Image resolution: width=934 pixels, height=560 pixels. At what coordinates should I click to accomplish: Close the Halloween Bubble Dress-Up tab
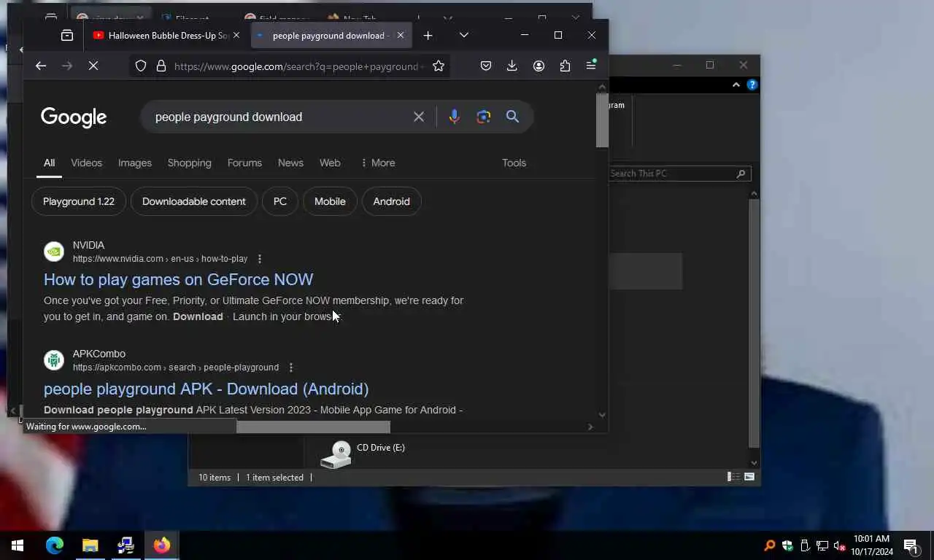click(x=236, y=35)
